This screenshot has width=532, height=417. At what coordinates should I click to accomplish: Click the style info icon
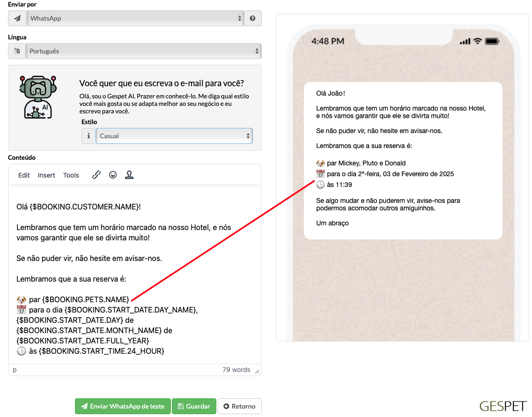tap(89, 136)
